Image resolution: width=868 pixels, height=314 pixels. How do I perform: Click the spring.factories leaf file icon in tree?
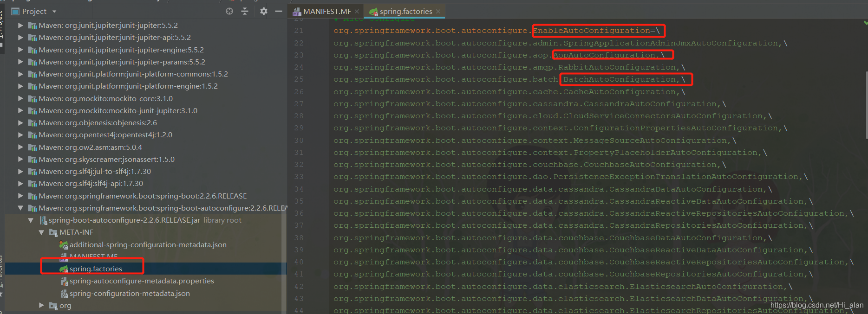pyautogui.click(x=64, y=269)
